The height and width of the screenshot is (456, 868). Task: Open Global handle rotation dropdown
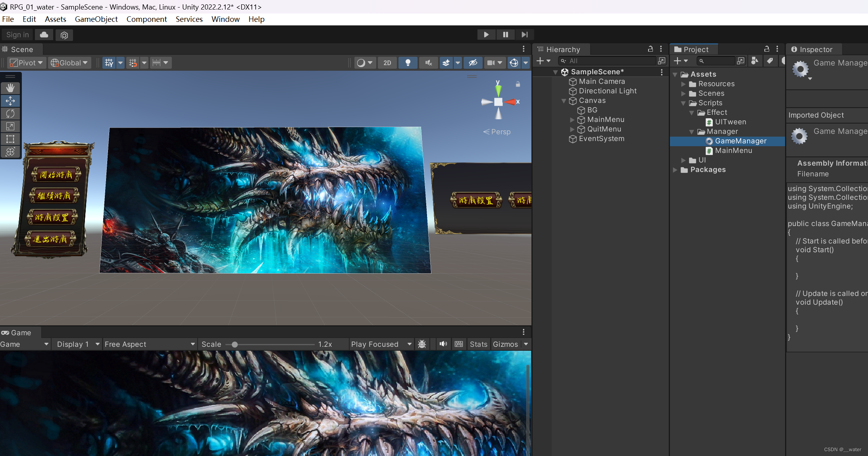tap(69, 63)
